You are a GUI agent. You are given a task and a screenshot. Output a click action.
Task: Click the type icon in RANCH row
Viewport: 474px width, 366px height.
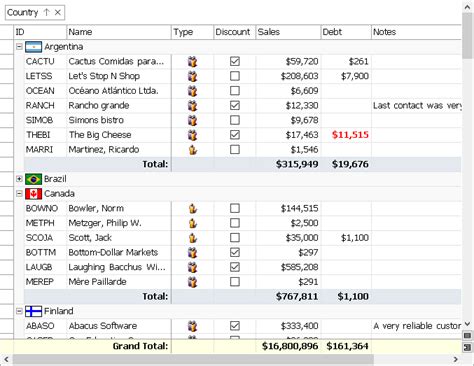pyautogui.click(x=192, y=106)
